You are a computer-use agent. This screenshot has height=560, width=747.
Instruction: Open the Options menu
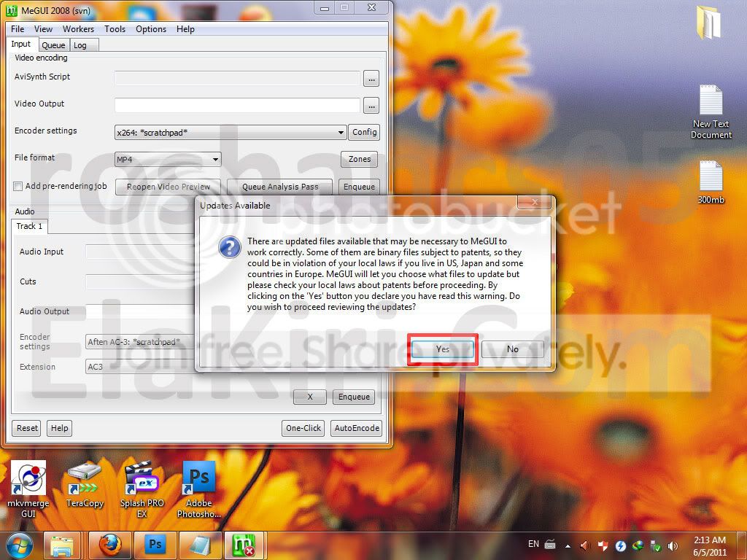tap(151, 29)
